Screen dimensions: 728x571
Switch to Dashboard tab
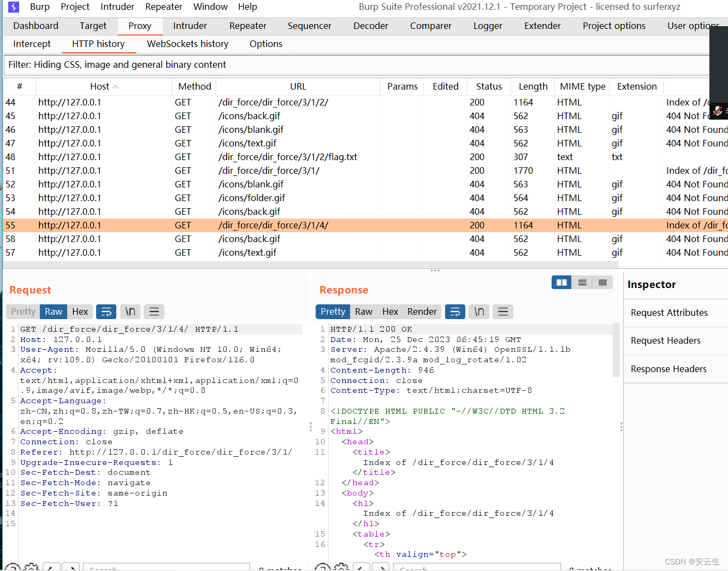coord(35,26)
